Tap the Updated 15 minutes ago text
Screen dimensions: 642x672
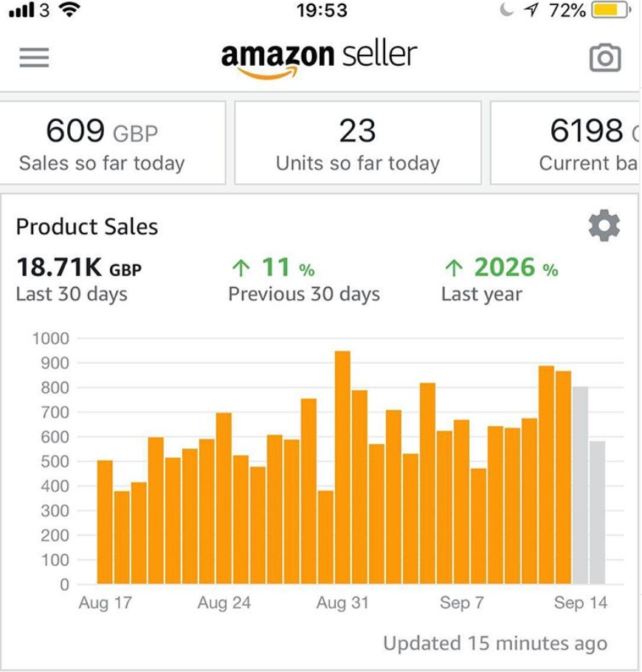tap(496, 643)
